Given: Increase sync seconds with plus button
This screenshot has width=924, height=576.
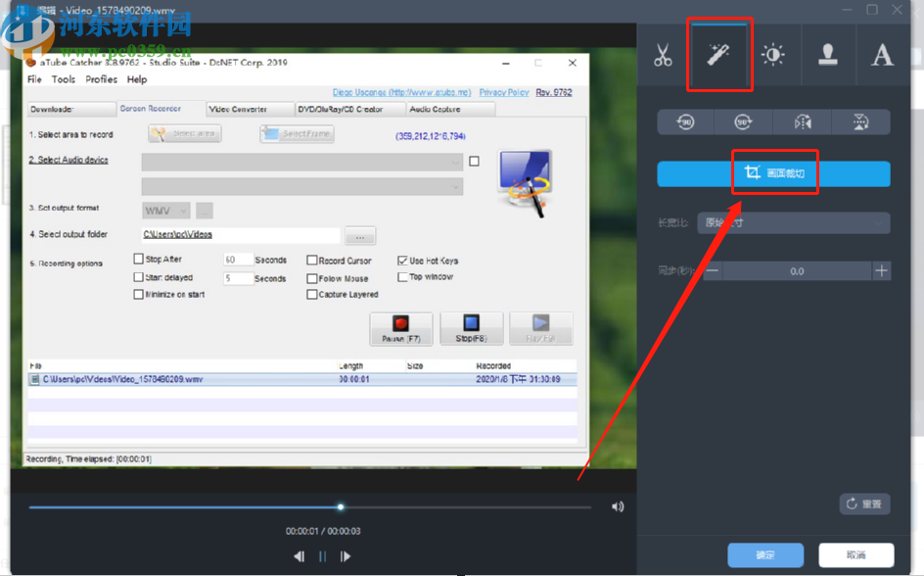Looking at the screenshot, I should point(882,271).
